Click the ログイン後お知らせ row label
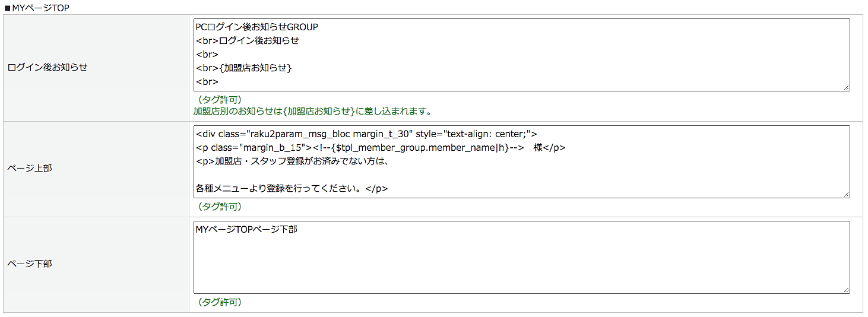Image resolution: width=868 pixels, height=317 pixels. coord(47,68)
